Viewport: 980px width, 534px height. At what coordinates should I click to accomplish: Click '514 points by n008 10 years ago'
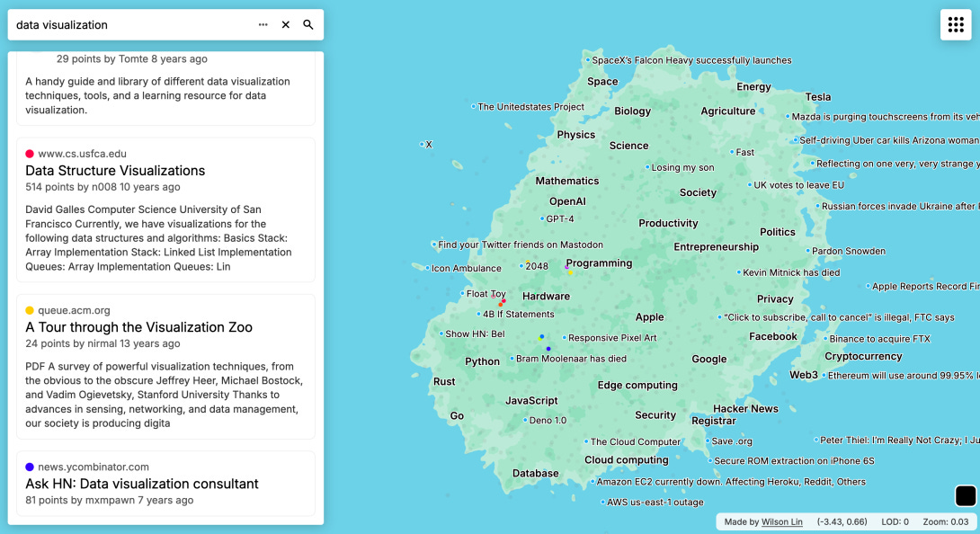click(102, 187)
